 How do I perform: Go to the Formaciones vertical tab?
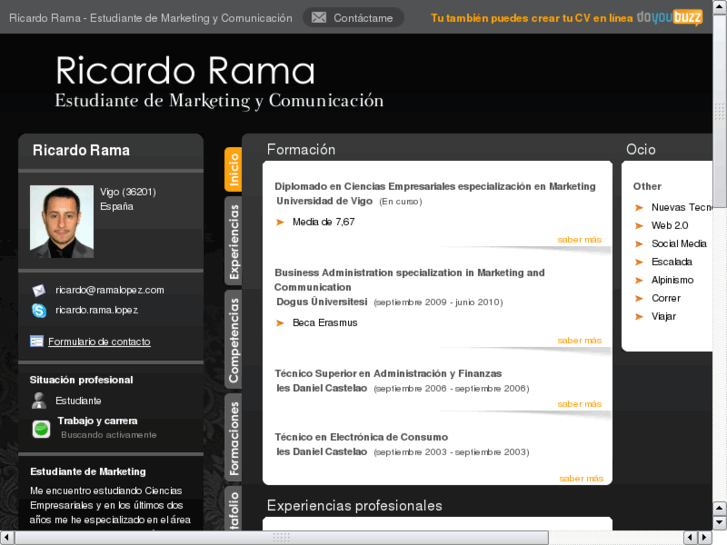pyautogui.click(x=233, y=437)
